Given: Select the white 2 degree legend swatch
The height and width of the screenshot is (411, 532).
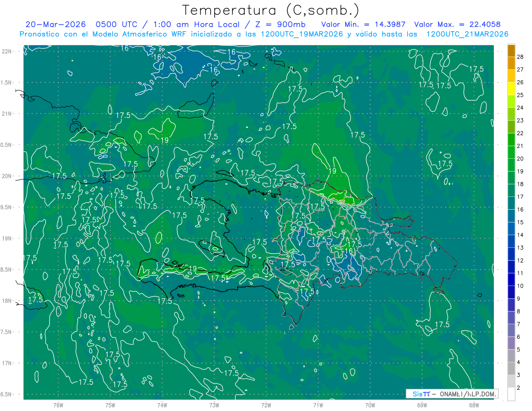Looking at the screenshot, I should click(x=511, y=394).
